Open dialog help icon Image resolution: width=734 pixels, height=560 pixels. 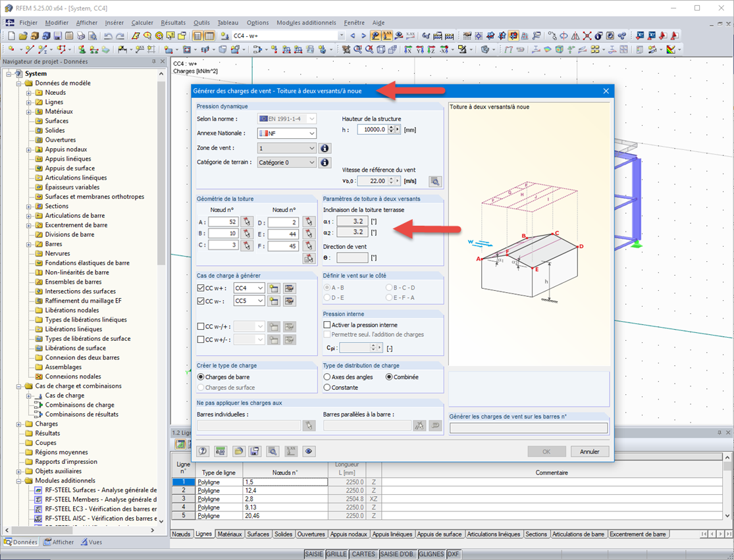point(203,451)
